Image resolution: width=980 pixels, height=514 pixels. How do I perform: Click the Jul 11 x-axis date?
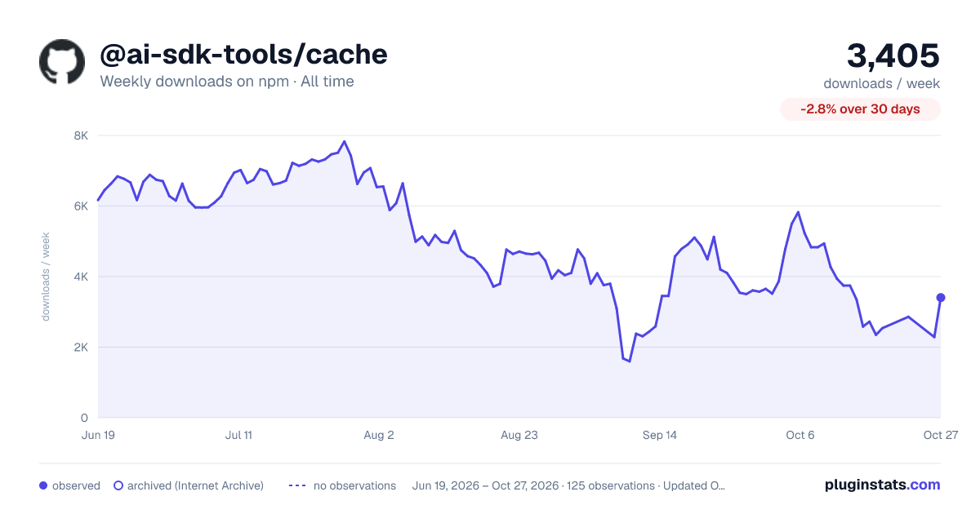(x=238, y=435)
